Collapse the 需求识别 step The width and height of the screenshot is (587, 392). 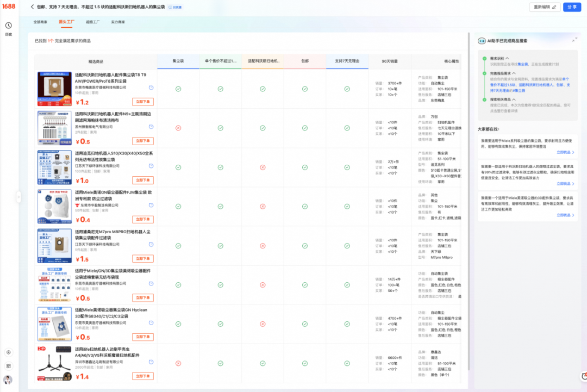pyautogui.click(x=507, y=58)
